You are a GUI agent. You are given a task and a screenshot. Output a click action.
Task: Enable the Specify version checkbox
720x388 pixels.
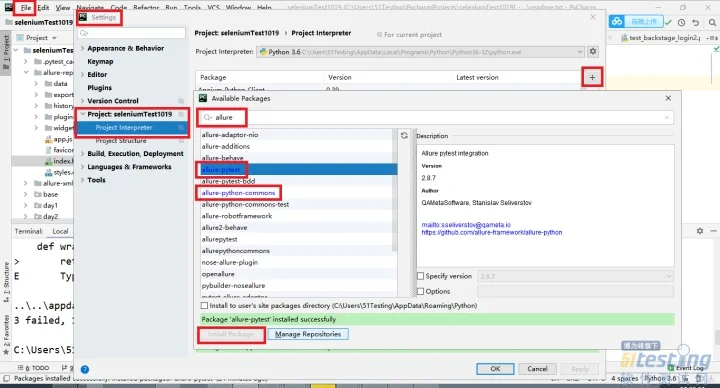(x=420, y=276)
